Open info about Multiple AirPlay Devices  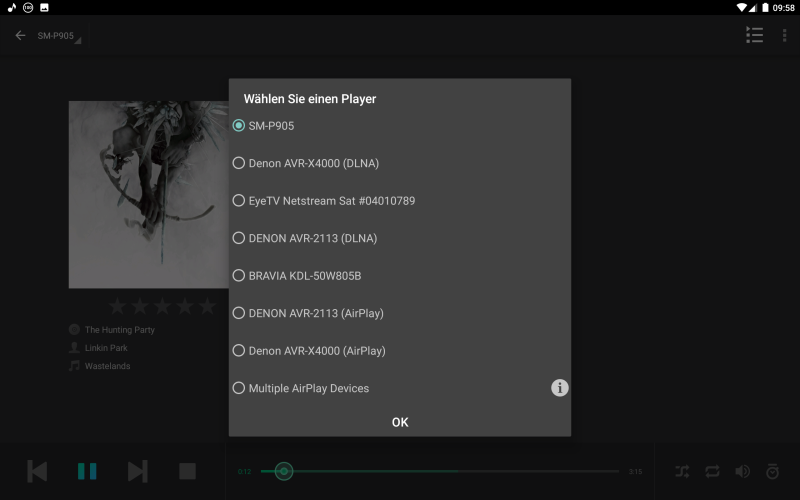pos(560,388)
